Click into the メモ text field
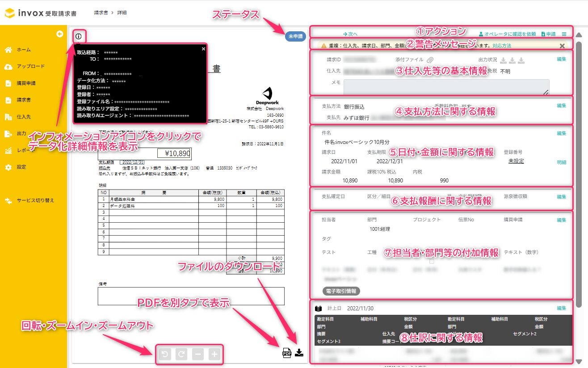This screenshot has width=588, height=368. pyautogui.click(x=446, y=87)
